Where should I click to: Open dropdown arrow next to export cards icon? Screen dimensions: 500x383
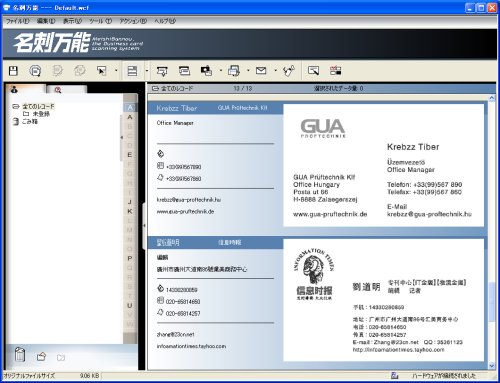pyautogui.click(x=221, y=71)
